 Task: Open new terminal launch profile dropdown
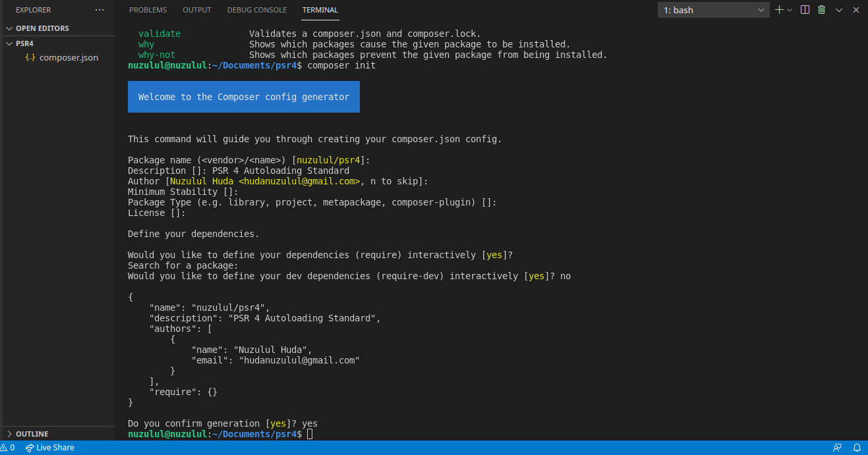[790, 10]
